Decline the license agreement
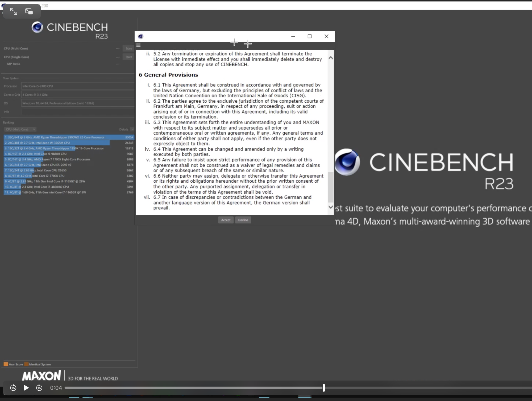Screen dimensions: 532x401 pos(243,220)
